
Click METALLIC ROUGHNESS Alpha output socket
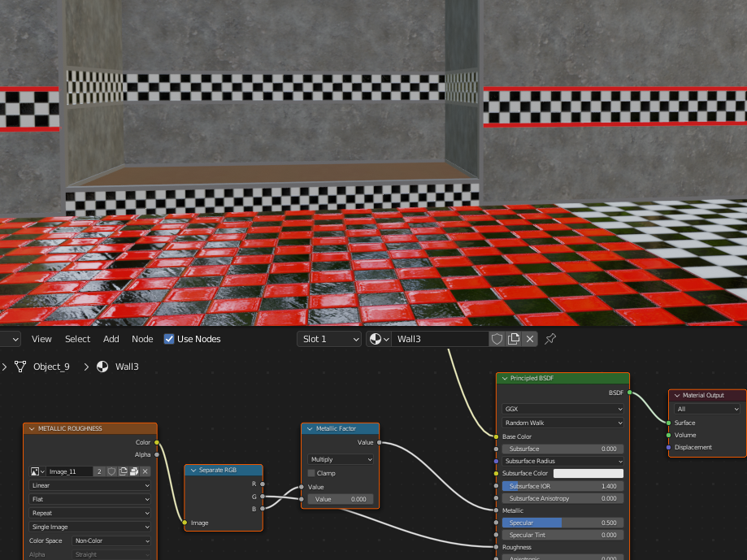pos(157,455)
